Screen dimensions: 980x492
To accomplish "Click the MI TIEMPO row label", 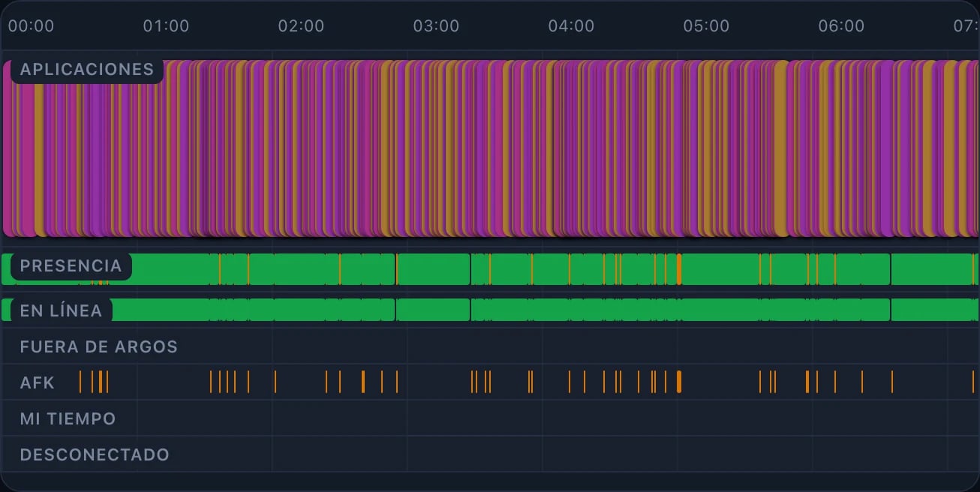I will coord(68,419).
